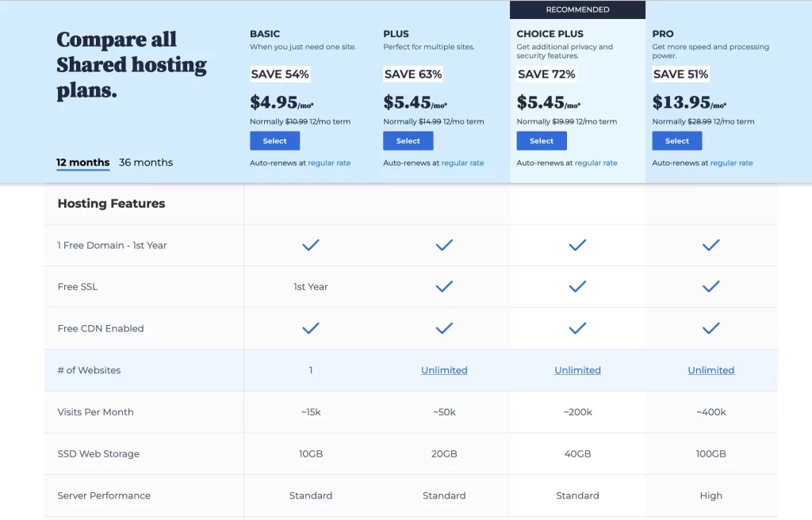Click the Choice Plus Free SSL checkmark
The image size is (812, 520).
click(x=577, y=286)
